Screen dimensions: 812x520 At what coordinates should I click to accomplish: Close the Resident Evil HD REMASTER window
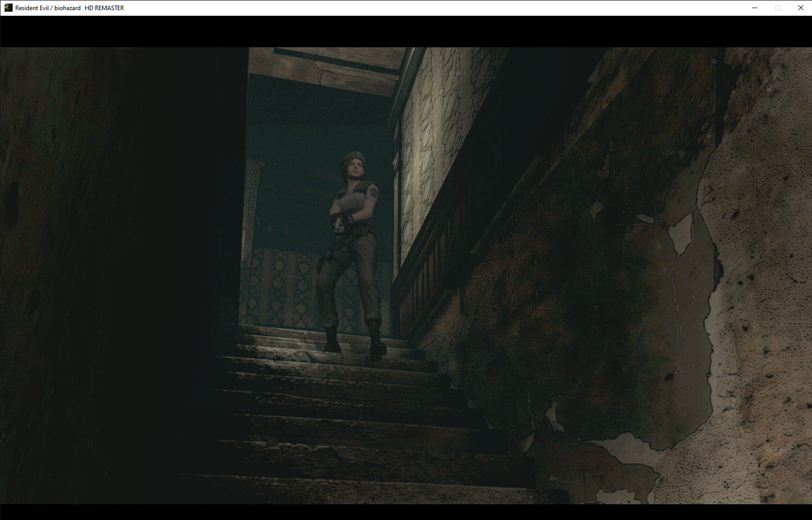(x=800, y=8)
